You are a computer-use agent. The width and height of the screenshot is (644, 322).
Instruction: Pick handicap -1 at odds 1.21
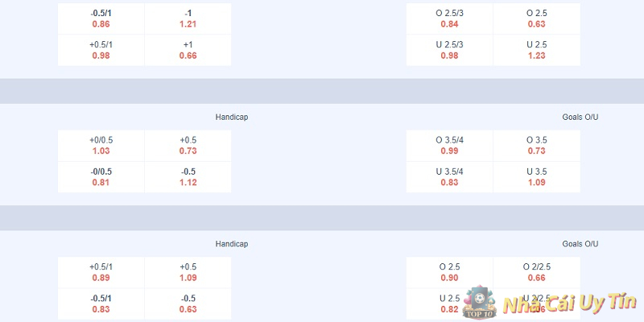[188, 19]
